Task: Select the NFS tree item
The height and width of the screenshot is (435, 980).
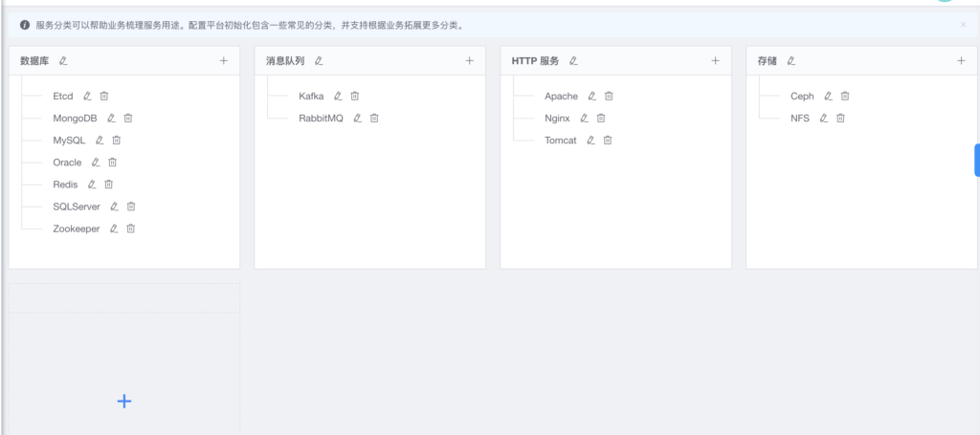Action: coord(800,118)
